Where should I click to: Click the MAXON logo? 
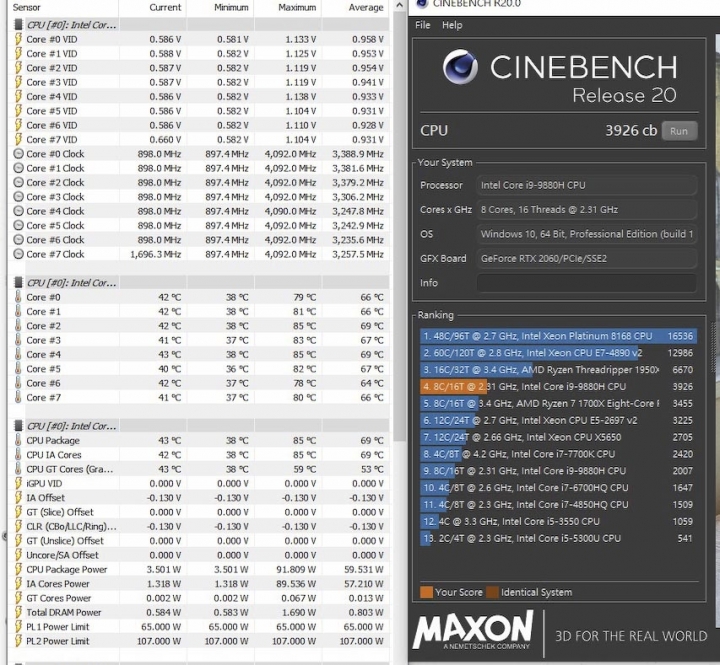coord(473,630)
